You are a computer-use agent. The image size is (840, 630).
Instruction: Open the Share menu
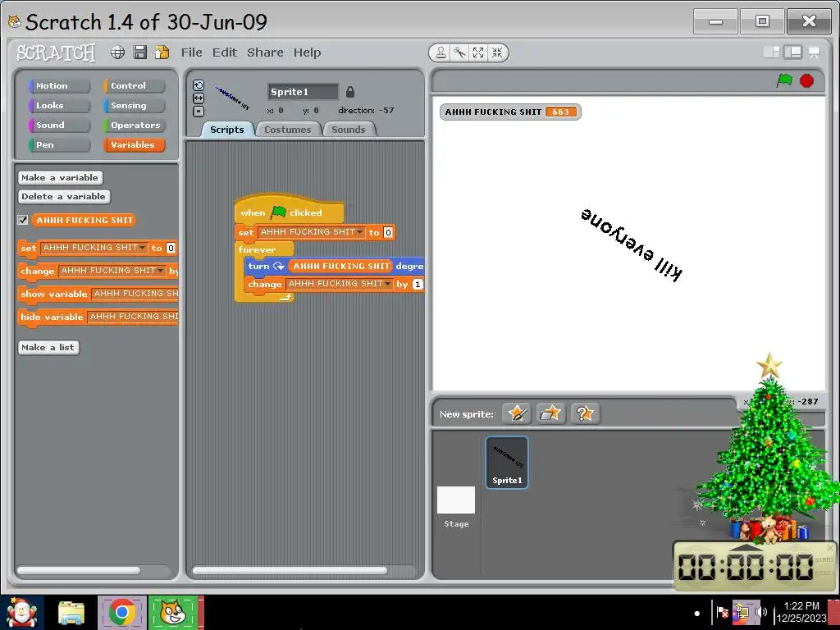[x=265, y=52]
